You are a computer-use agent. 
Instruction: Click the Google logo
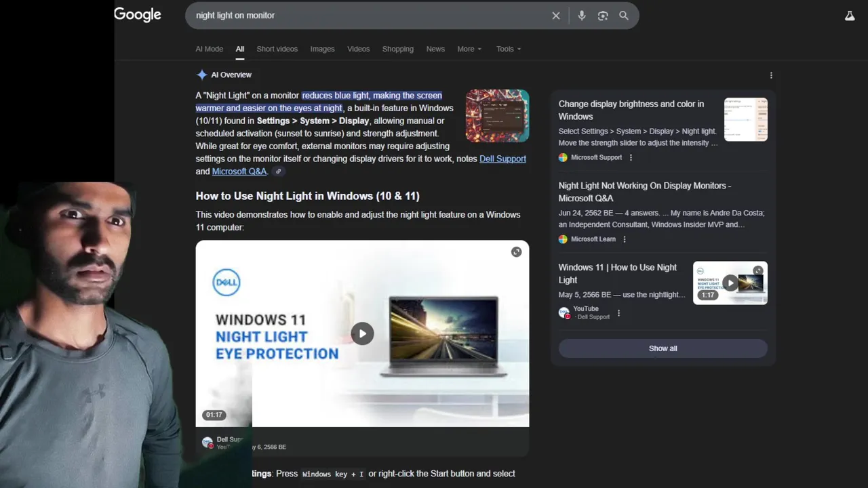(x=138, y=15)
